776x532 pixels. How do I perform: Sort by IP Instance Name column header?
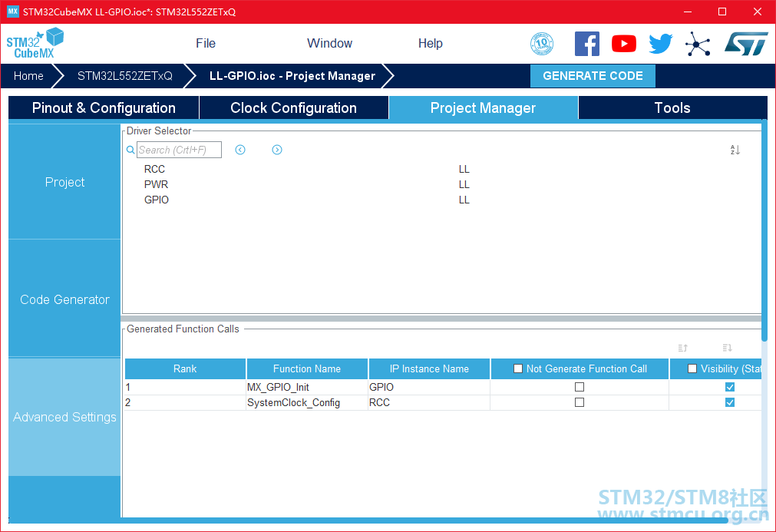[429, 368]
